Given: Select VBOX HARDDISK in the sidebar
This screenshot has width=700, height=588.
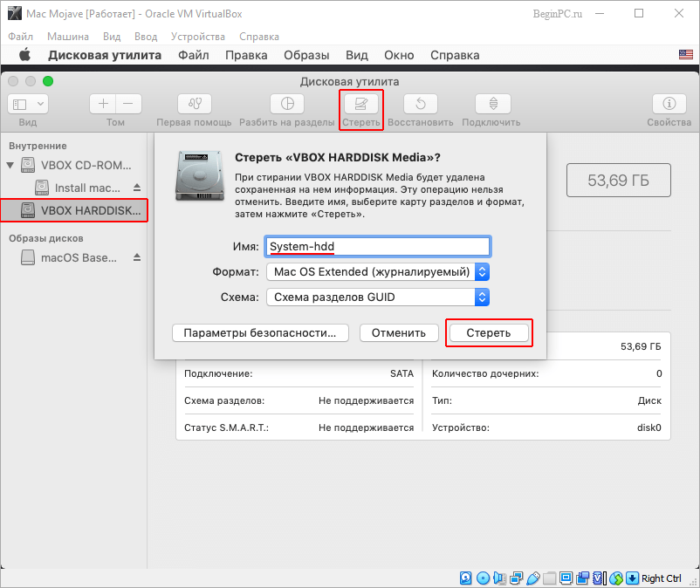Looking at the screenshot, I should (x=74, y=210).
